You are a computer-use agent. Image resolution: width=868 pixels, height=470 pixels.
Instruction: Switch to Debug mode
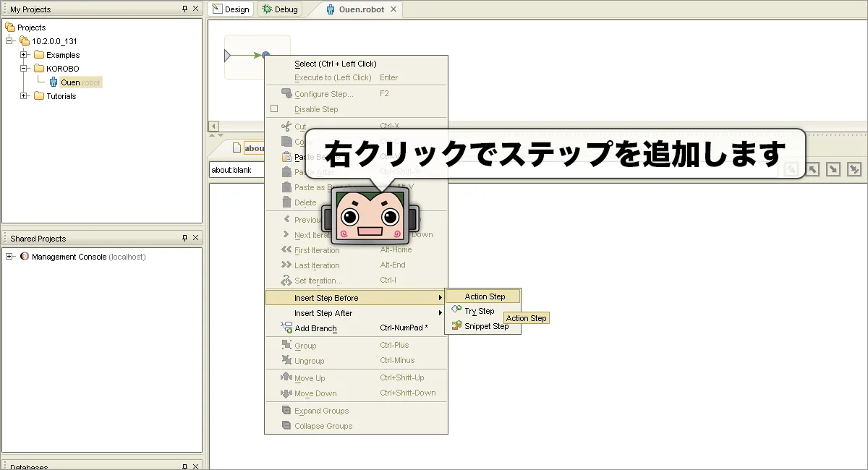[281, 9]
